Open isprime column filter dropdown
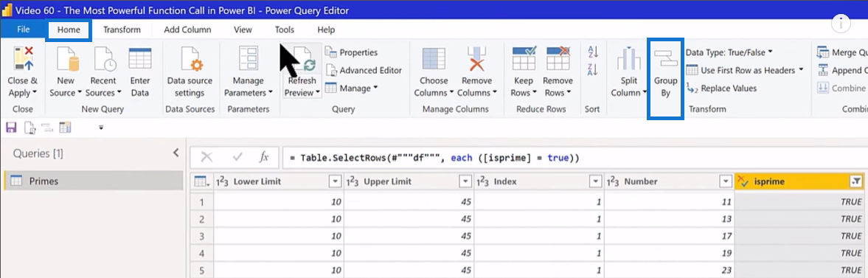This screenshot has height=278, width=868. coord(855,181)
